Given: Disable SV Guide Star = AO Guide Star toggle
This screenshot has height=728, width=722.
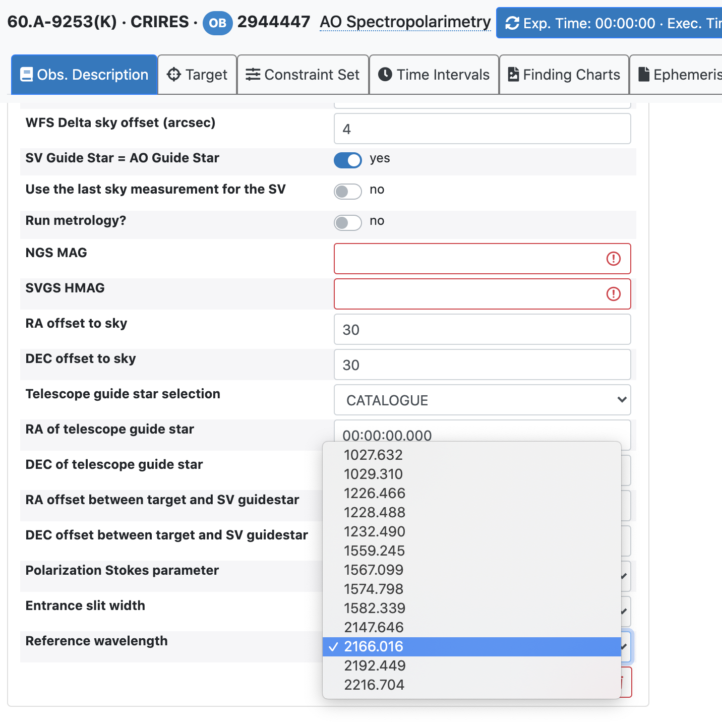Looking at the screenshot, I should click(348, 160).
